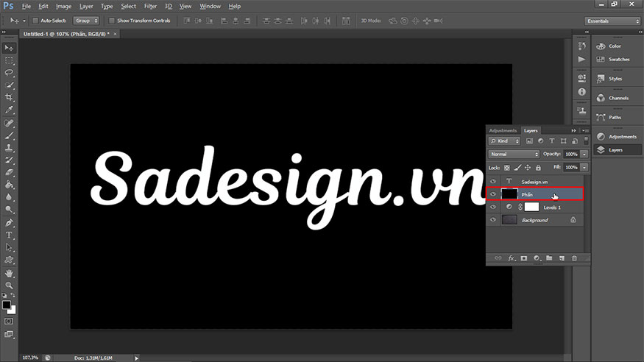Hide the Background layer
The width and height of the screenshot is (644, 362).
[x=493, y=220]
